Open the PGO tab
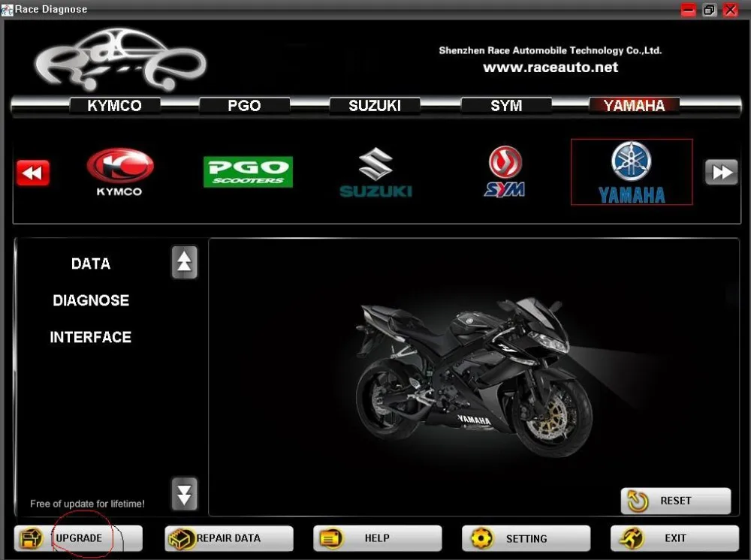Screen dimensions: 751x560 pyautogui.click(x=244, y=105)
